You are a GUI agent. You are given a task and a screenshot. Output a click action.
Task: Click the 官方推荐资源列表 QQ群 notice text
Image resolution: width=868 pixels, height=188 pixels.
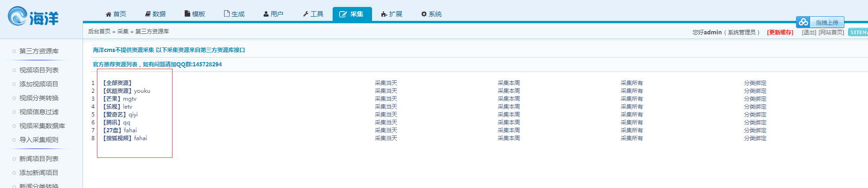click(x=157, y=65)
